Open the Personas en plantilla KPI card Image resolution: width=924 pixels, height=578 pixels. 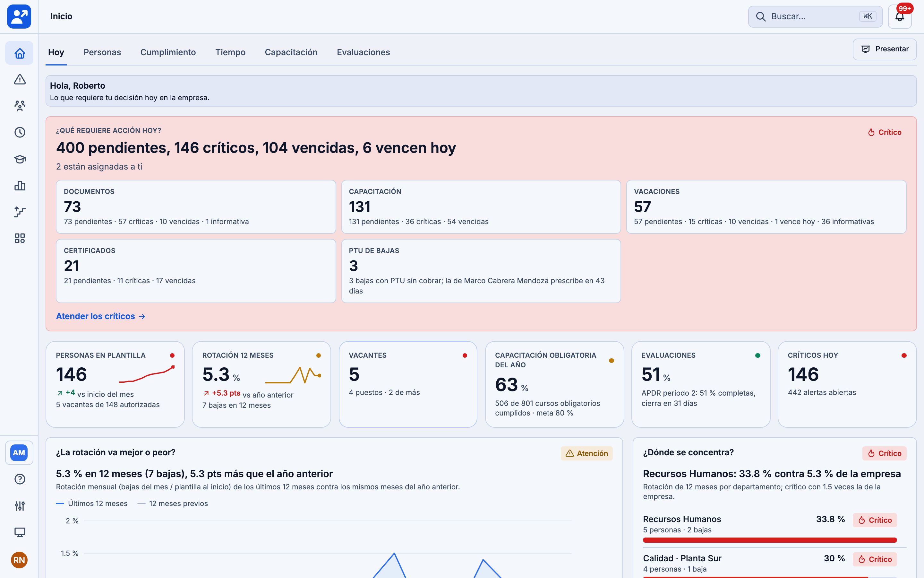[115, 384]
